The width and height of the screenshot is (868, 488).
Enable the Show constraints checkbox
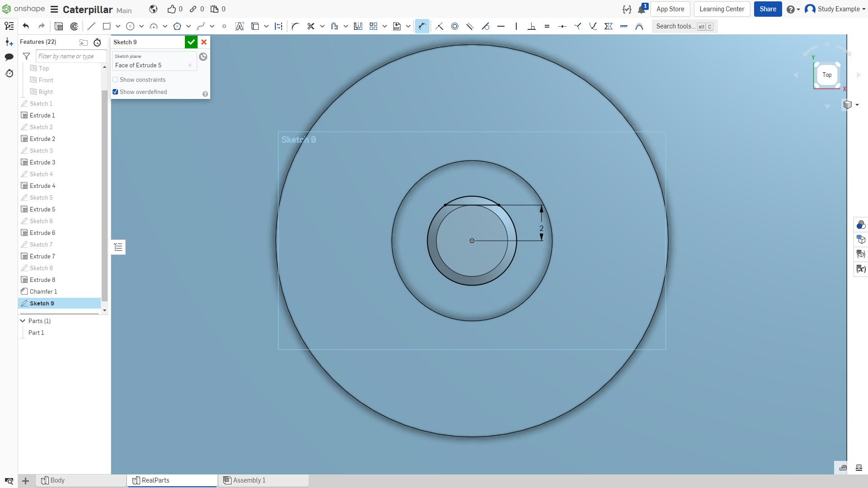[x=115, y=80]
